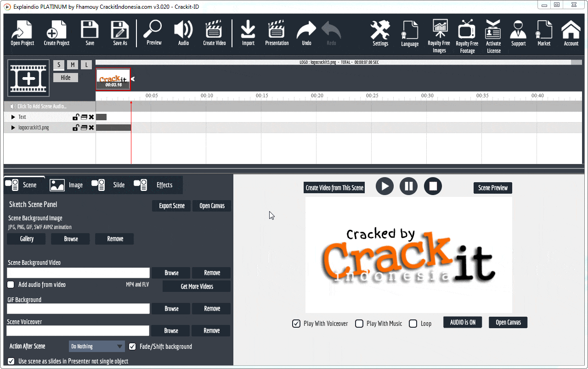Toggle Use scene as slides in Presenter
The height and width of the screenshot is (369, 588).
pyautogui.click(x=11, y=361)
